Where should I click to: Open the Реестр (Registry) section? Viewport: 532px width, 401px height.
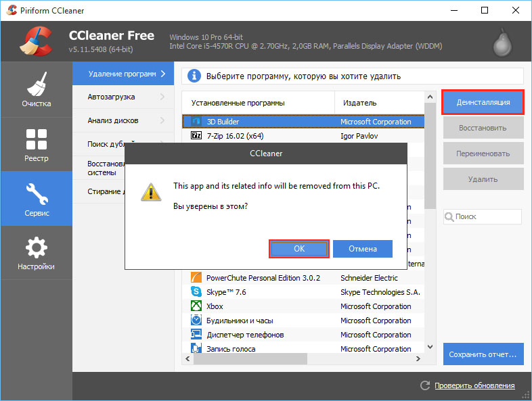pos(37,145)
